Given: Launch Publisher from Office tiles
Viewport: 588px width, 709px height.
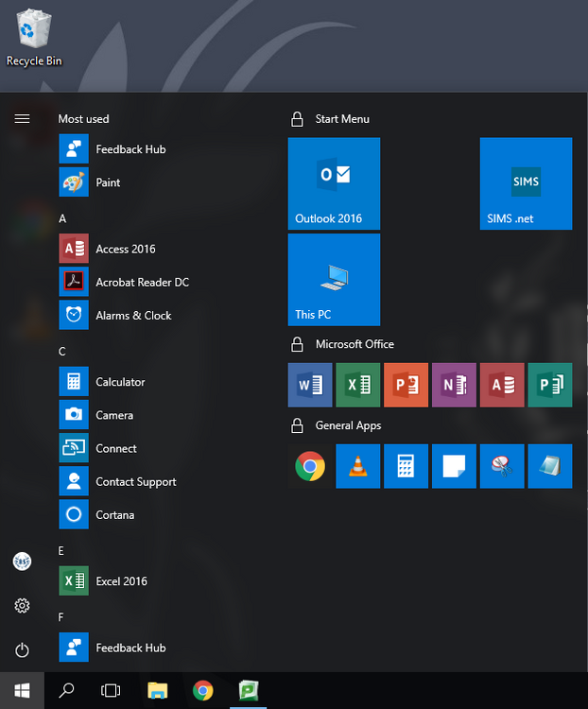Looking at the screenshot, I should (x=549, y=385).
